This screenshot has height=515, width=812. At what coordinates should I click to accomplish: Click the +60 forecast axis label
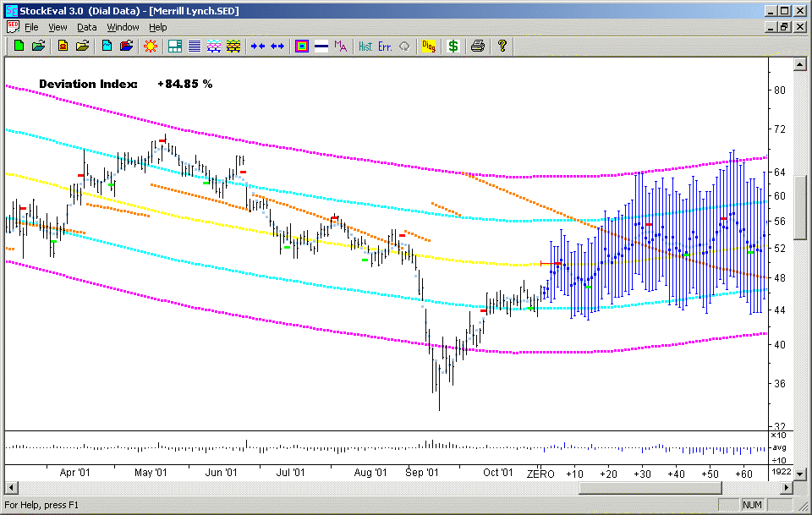coord(743,474)
